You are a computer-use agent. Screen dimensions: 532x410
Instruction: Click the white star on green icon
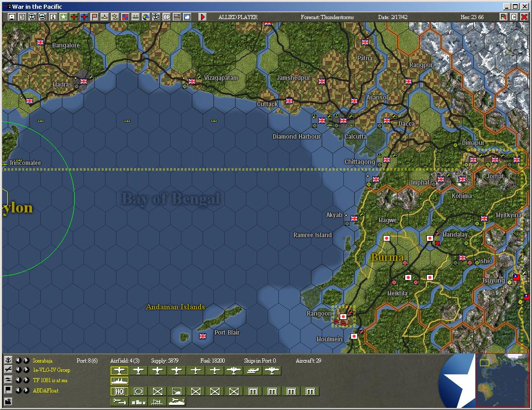pyautogui.click(x=63, y=17)
